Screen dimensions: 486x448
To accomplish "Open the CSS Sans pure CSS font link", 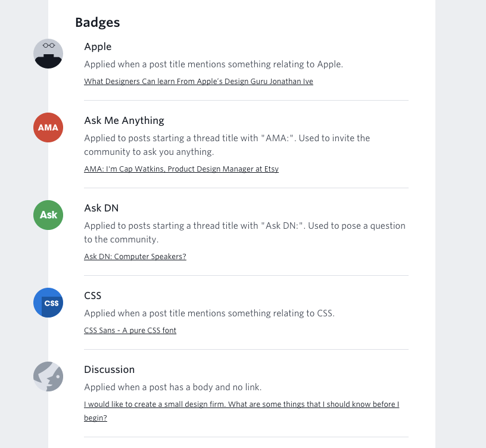I will click(x=130, y=330).
